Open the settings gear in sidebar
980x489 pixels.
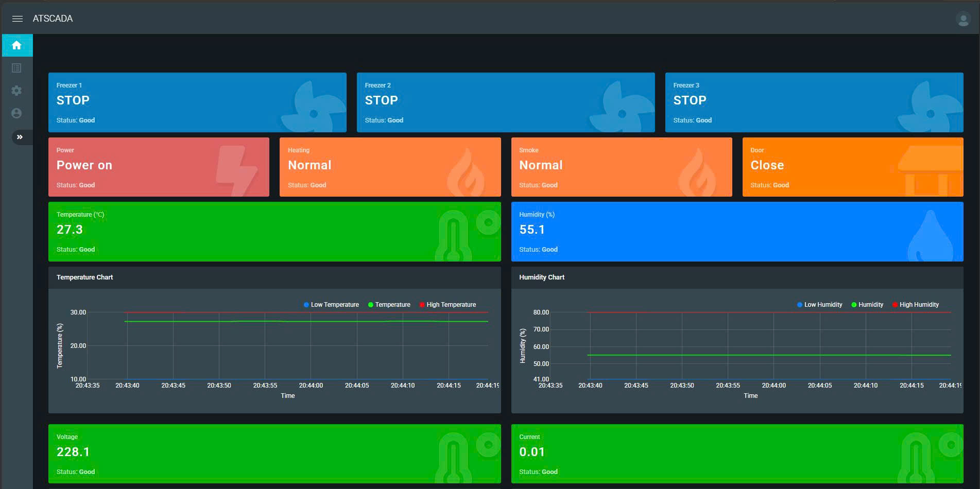click(16, 91)
